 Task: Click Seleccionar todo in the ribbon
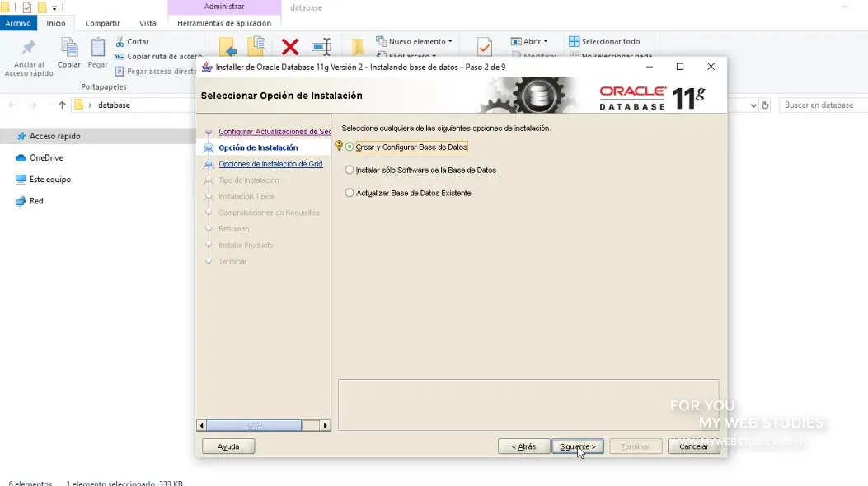[x=604, y=41]
